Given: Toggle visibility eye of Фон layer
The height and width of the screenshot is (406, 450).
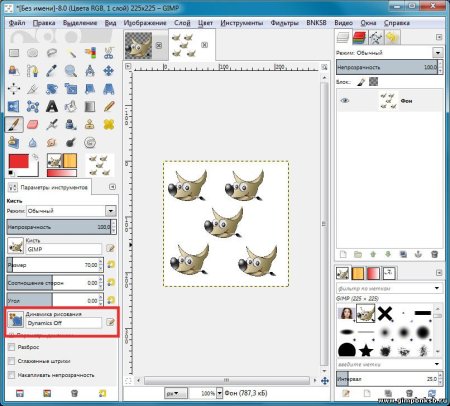Looking at the screenshot, I should [x=345, y=101].
